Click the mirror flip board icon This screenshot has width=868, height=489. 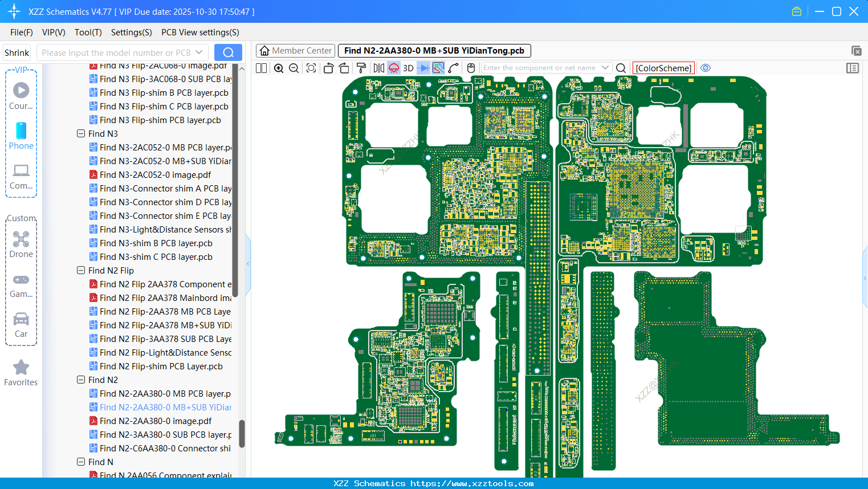[x=378, y=68]
